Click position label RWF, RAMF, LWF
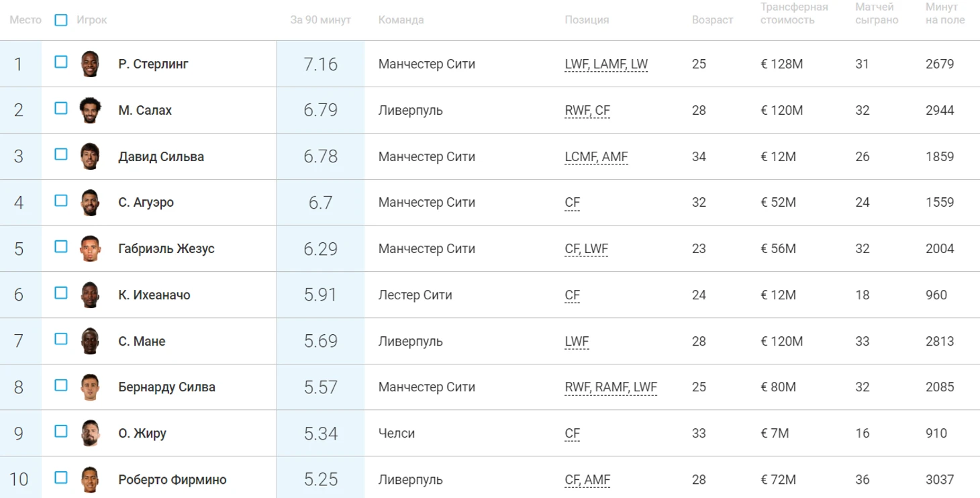The width and height of the screenshot is (980, 498). click(611, 387)
